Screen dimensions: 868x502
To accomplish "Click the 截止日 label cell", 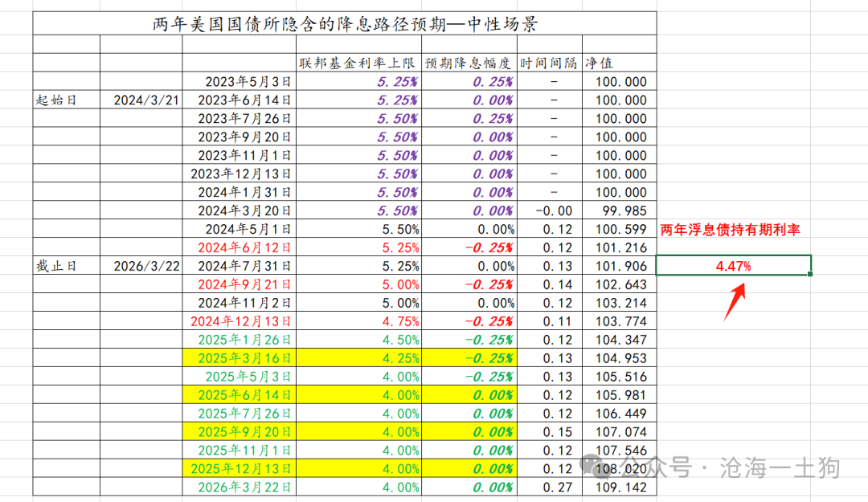I will pos(67,266).
